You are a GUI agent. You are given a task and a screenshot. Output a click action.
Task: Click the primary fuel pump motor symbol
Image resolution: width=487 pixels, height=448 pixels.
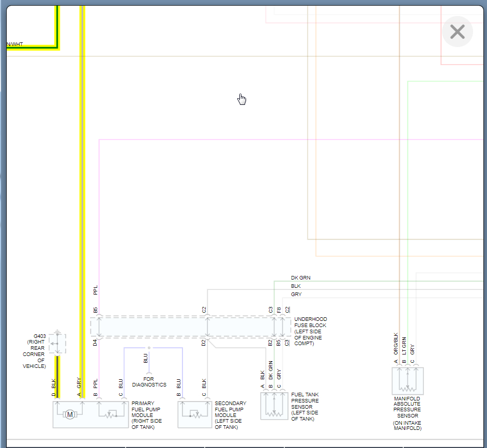click(70, 414)
